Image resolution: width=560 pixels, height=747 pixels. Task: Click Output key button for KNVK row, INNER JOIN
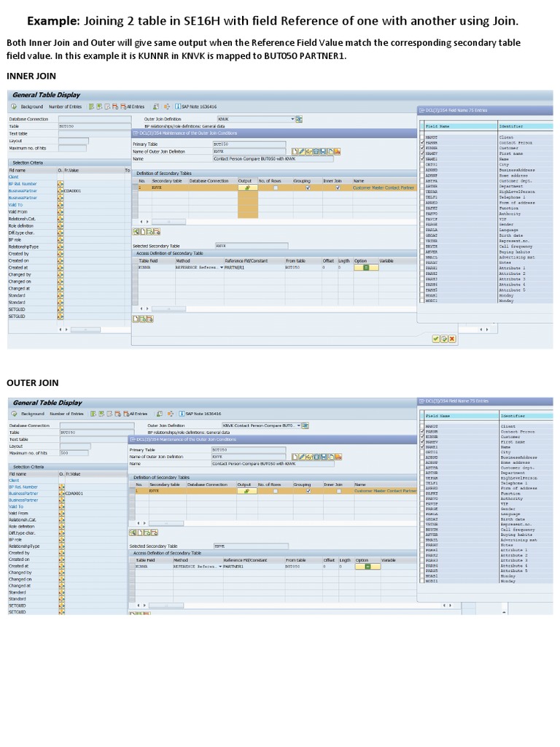pyautogui.click(x=248, y=187)
